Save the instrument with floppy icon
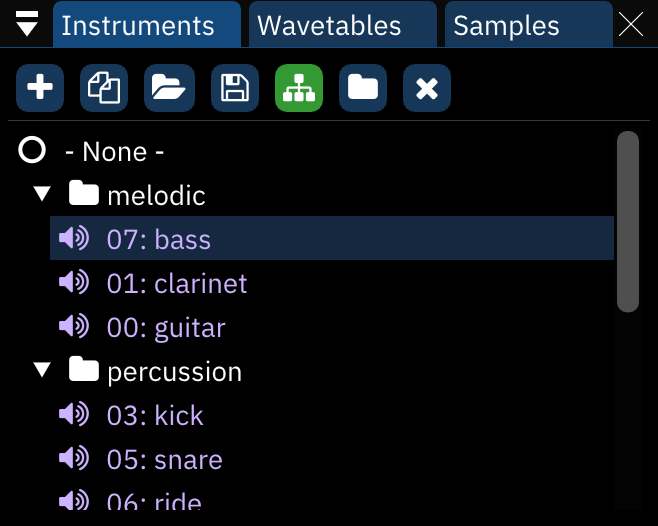The width and height of the screenshot is (658, 526). tap(234, 89)
